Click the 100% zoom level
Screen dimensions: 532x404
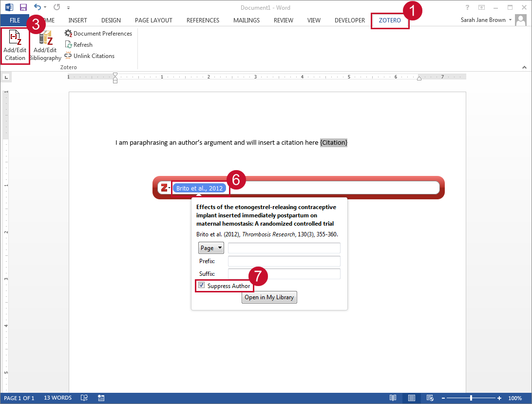pos(514,398)
